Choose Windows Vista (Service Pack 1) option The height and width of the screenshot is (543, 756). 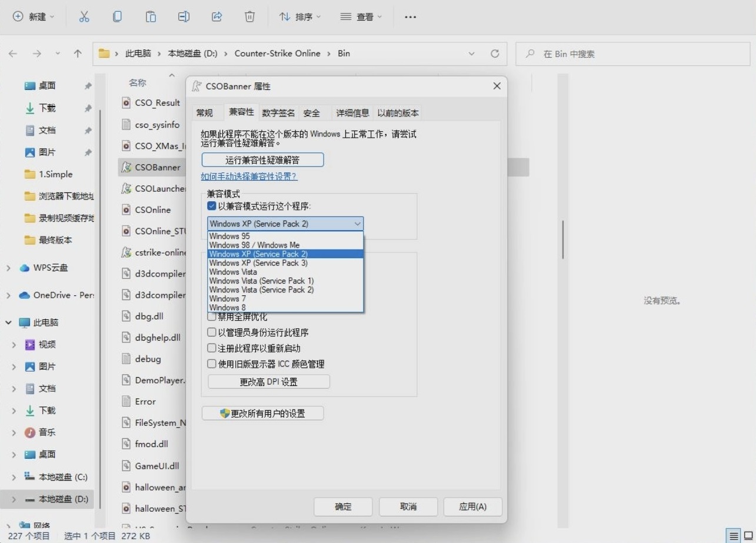click(285, 281)
